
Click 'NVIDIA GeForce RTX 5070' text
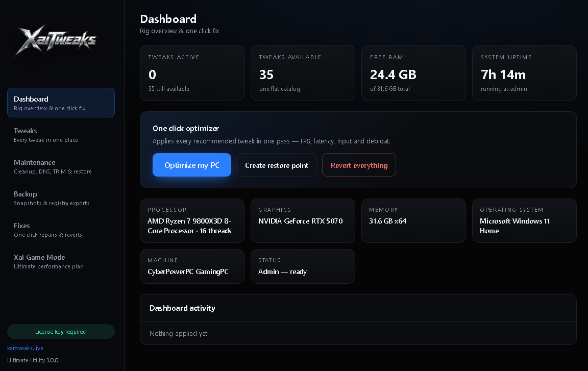(x=300, y=221)
